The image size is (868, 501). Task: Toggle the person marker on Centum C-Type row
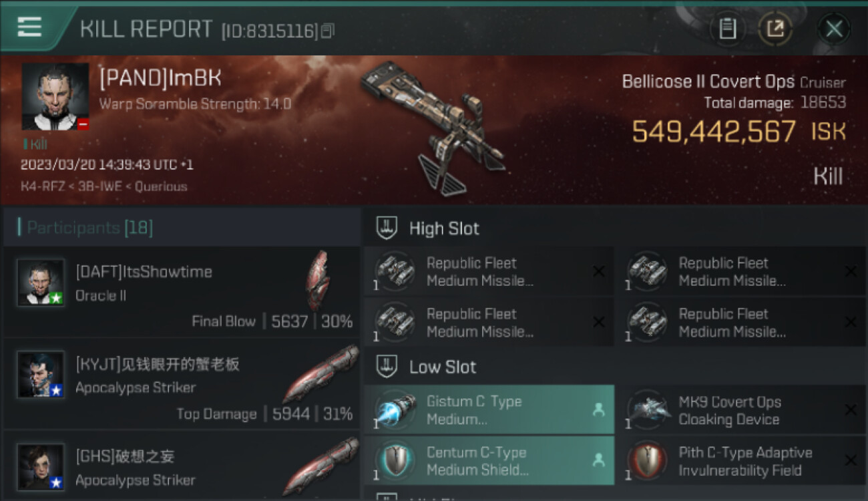click(x=598, y=460)
